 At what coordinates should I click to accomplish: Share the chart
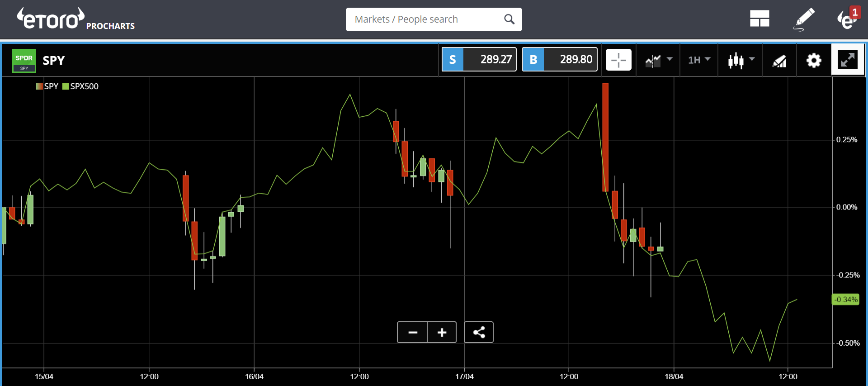[479, 333]
